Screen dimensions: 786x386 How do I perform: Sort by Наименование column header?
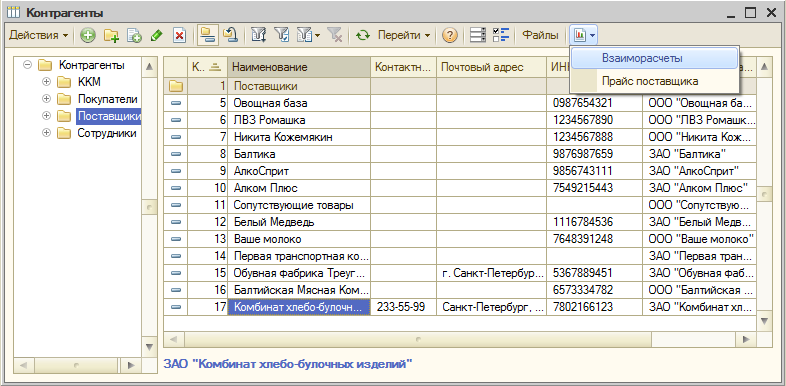tap(299, 67)
